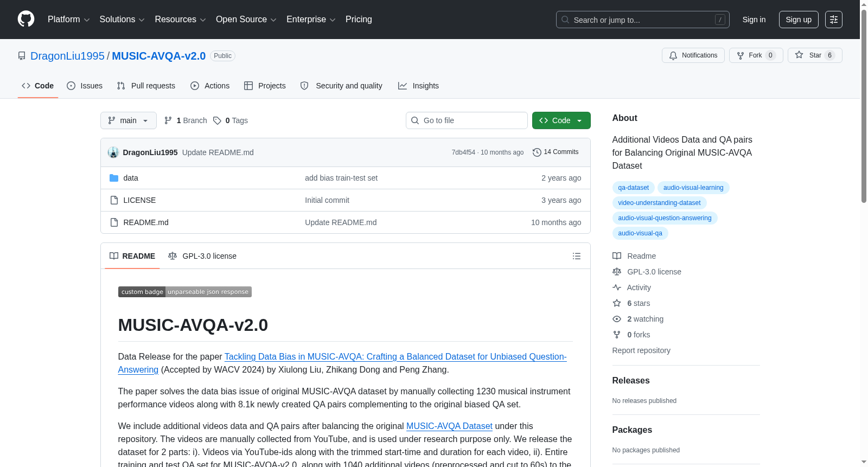Open the add bias train-test set commit message
This screenshot has width=868, height=467.
[341, 178]
